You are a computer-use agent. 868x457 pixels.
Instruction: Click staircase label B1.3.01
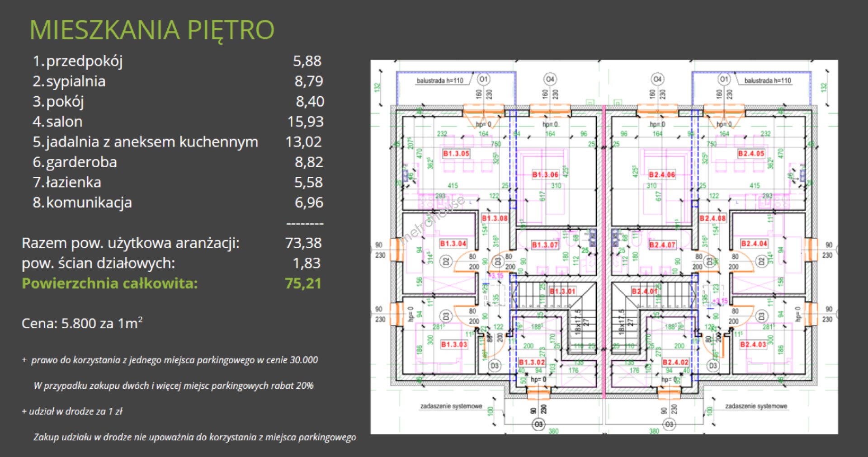(x=562, y=291)
